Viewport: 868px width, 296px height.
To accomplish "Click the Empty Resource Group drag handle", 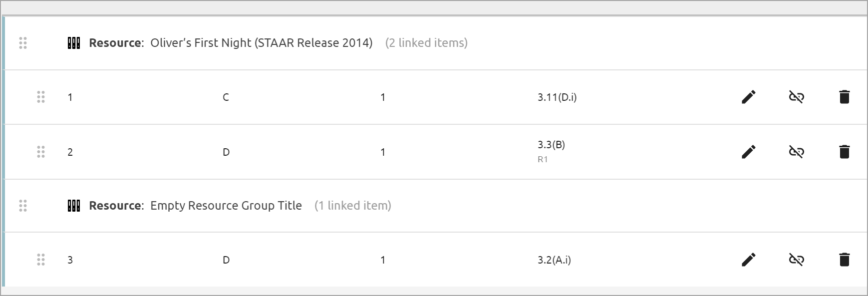I will pyautogui.click(x=23, y=206).
